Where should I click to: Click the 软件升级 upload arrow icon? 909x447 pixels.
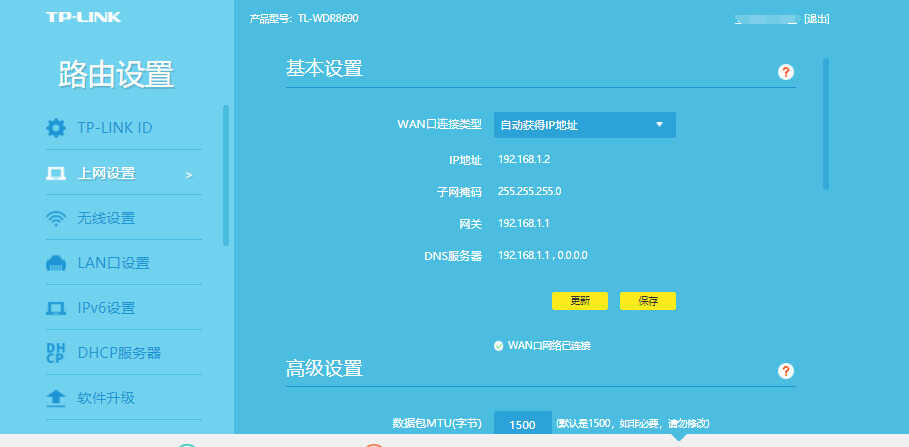(56, 398)
